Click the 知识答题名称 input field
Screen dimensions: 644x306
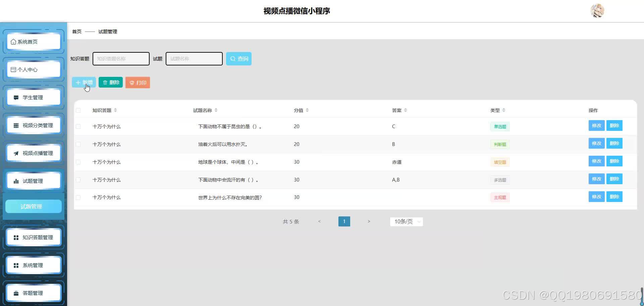click(121, 58)
